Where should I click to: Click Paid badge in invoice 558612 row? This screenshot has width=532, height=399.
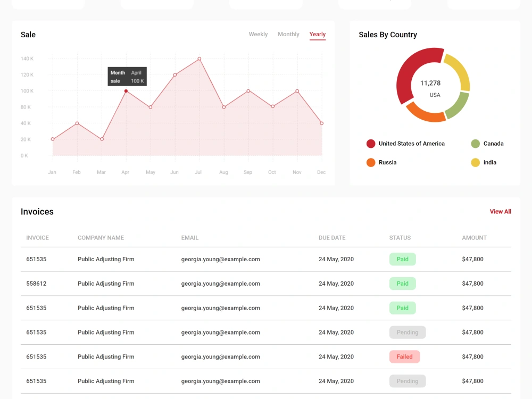[x=402, y=284]
